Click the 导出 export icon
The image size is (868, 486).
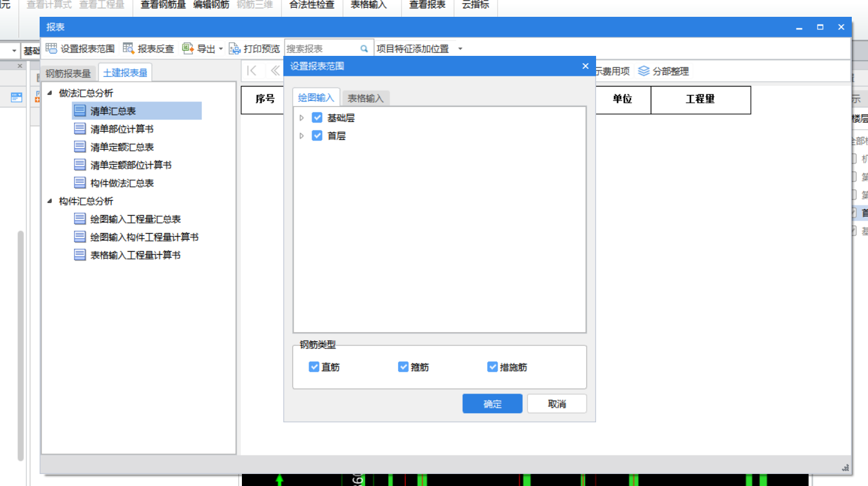tap(188, 49)
